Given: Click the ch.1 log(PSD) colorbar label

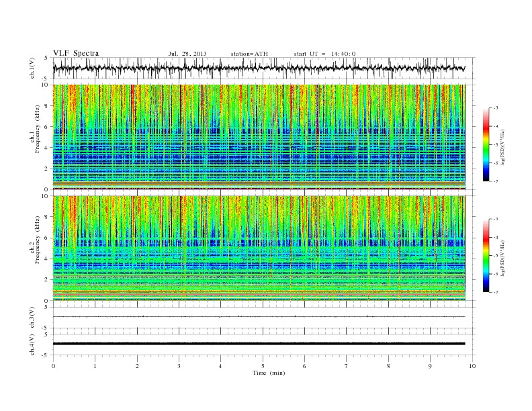Looking at the screenshot, I should [503, 146].
